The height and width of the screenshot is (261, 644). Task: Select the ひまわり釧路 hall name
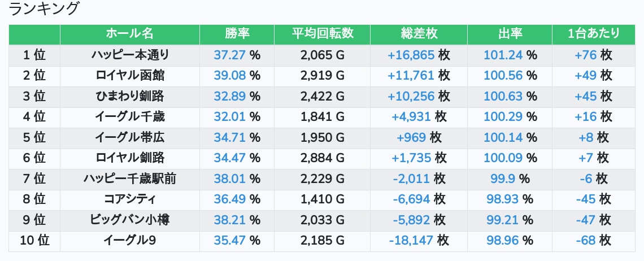(x=130, y=97)
